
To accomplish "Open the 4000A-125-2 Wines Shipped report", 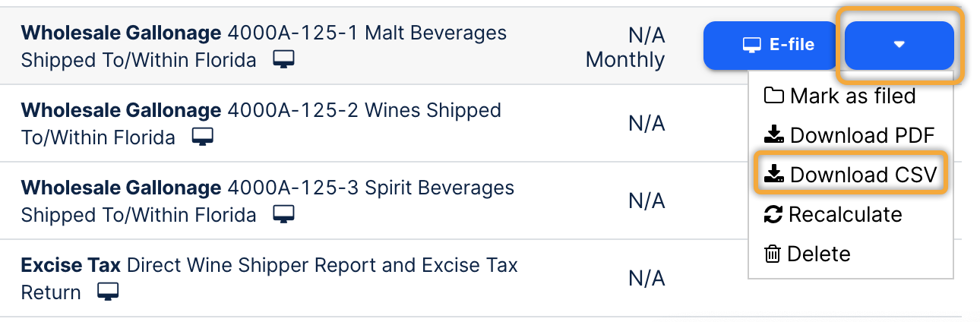I will [261, 111].
